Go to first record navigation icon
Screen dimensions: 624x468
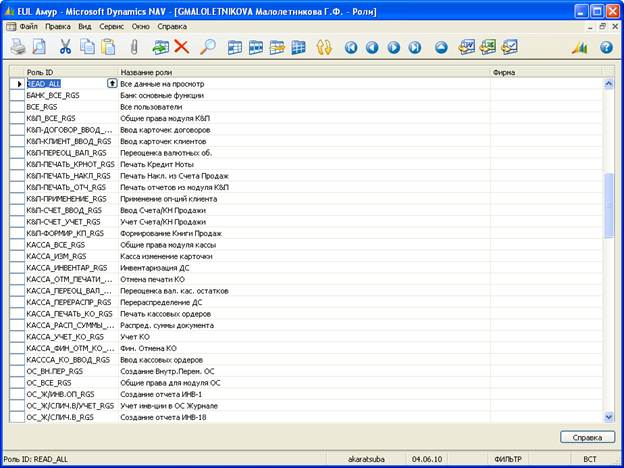[351, 47]
